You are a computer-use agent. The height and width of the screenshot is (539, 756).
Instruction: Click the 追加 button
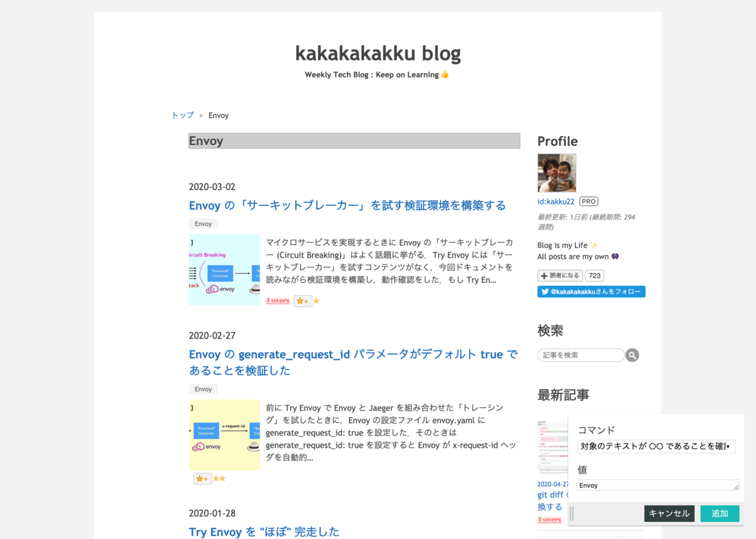point(719,513)
